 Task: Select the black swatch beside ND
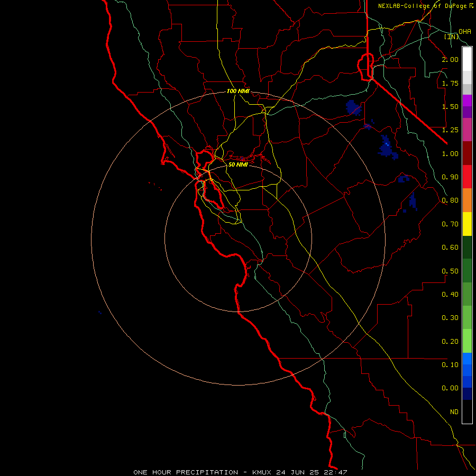pos(467,411)
